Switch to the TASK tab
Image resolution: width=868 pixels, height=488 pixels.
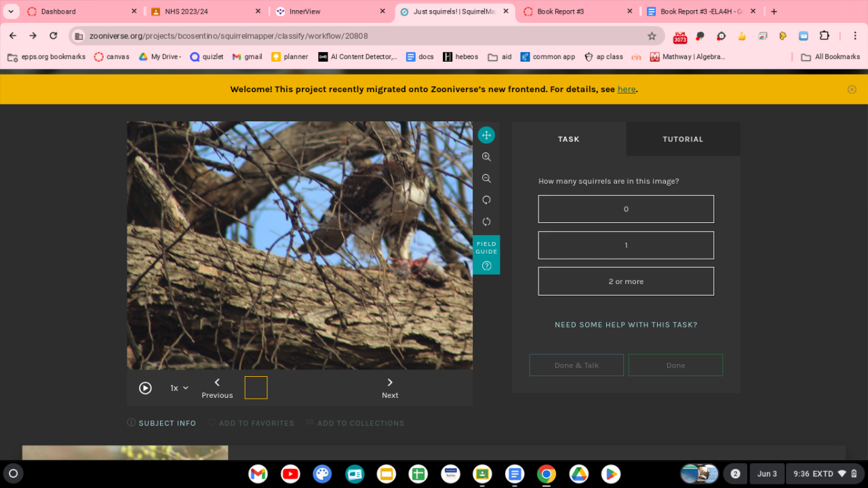(x=569, y=139)
